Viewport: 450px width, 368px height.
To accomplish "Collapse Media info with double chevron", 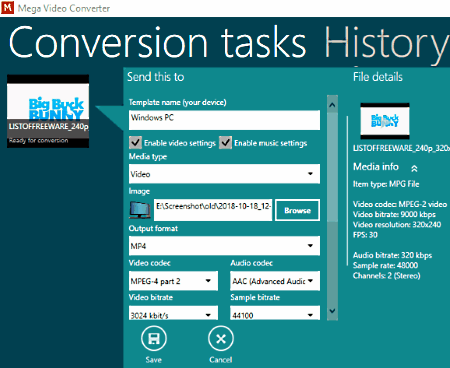I will pos(414,168).
